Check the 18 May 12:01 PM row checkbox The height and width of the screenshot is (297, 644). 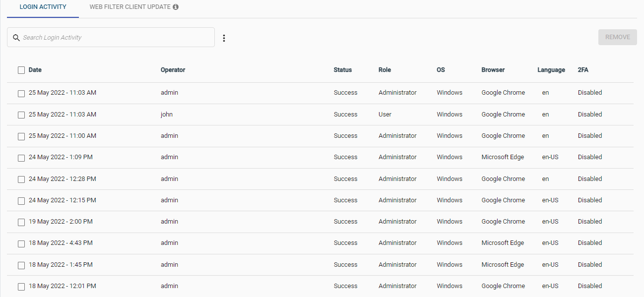[x=21, y=287]
